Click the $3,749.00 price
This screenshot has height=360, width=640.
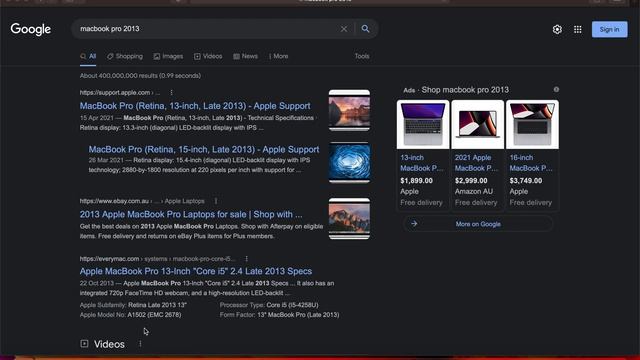click(526, 180)
